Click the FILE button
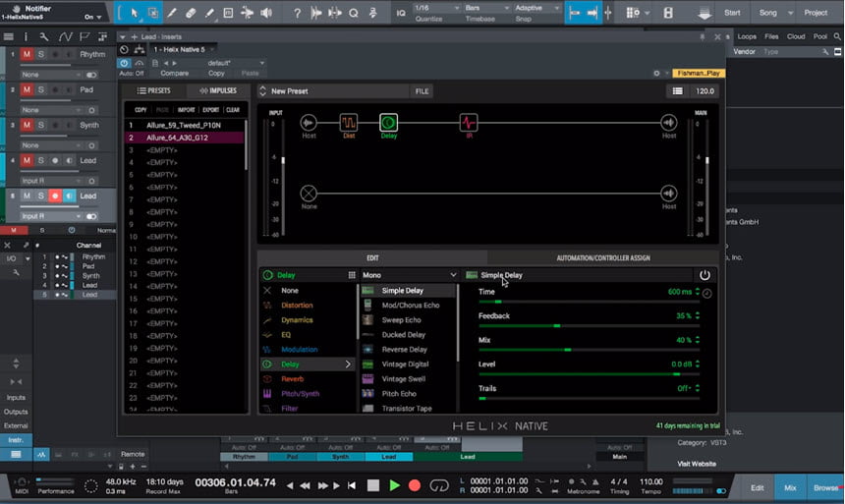This screenshot has width=845, height=504. click(x=422, y=91)
